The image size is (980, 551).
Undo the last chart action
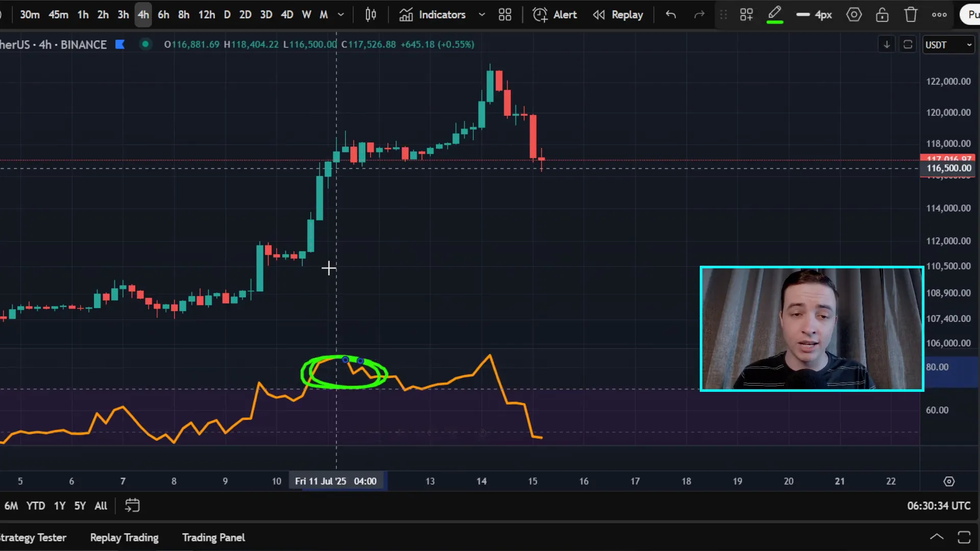(x=671, y=15)
